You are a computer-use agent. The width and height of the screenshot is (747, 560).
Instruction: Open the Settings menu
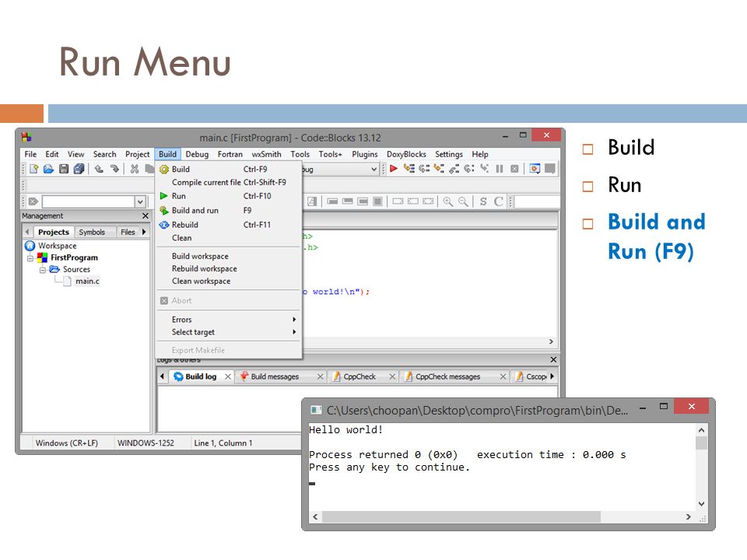point(449,154)
